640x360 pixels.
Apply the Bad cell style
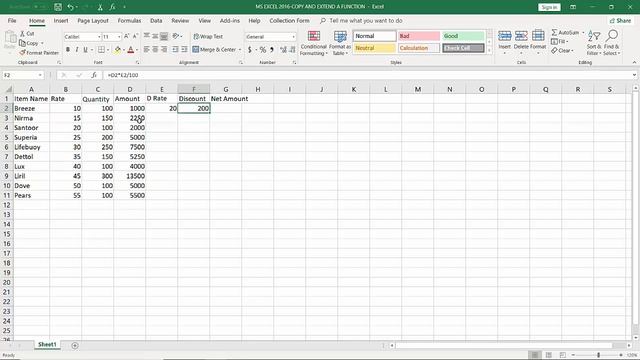[419, 36]
